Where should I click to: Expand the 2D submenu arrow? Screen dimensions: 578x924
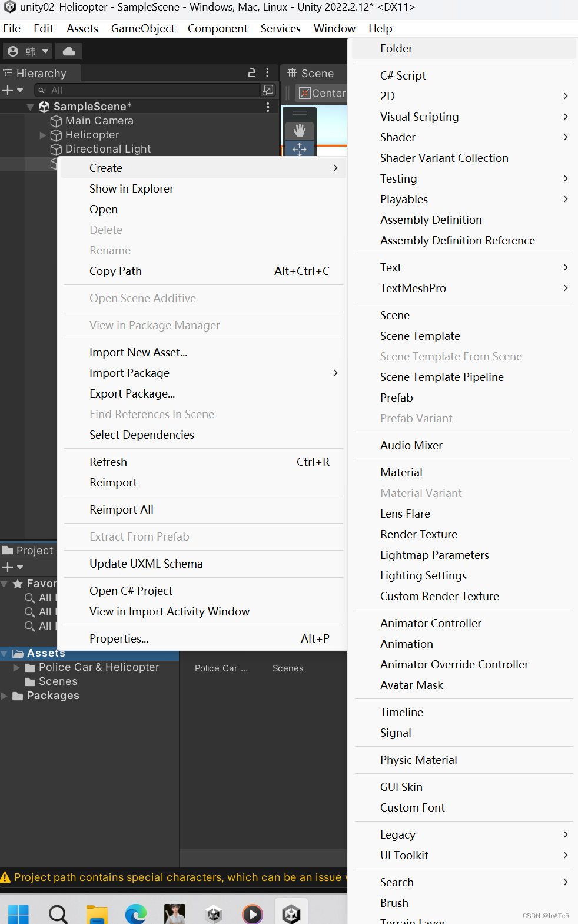pos(565,96)
